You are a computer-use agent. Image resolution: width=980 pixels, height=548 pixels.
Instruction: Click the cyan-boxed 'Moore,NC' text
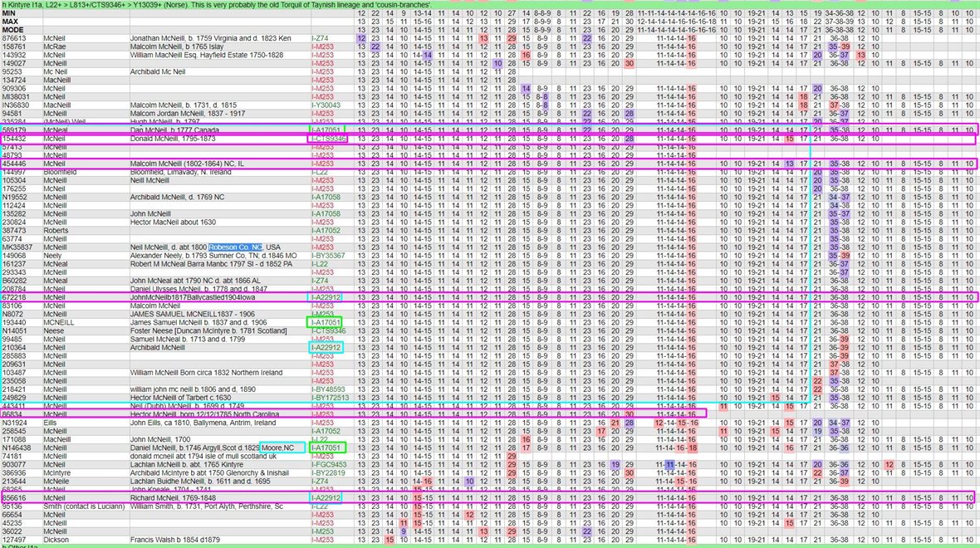(x=278, y=448)
